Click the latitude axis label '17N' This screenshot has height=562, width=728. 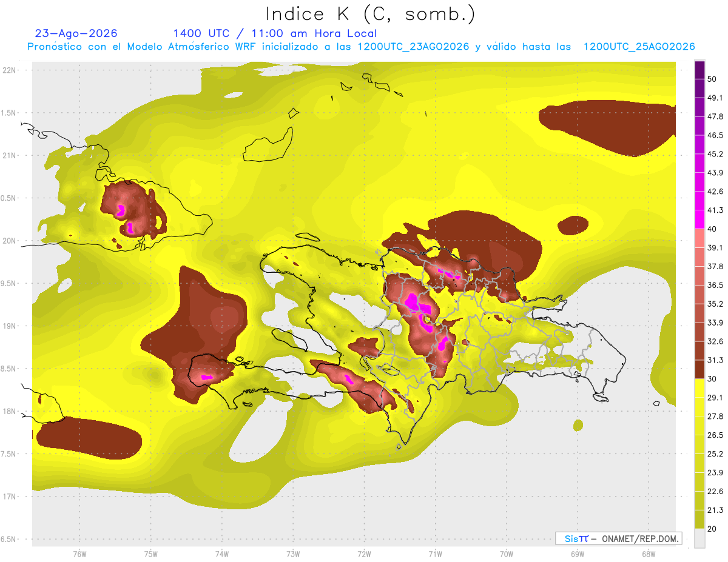[x=9, y=497]
